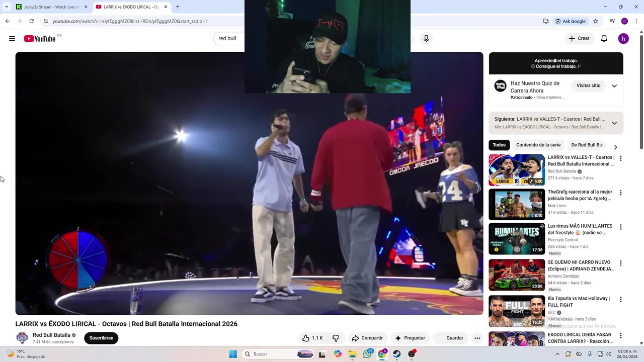Open options for Las rimas MÁS HUMILLANTES video
The height and width of the screenshot is (362, 644).
(x=620, y=227)
